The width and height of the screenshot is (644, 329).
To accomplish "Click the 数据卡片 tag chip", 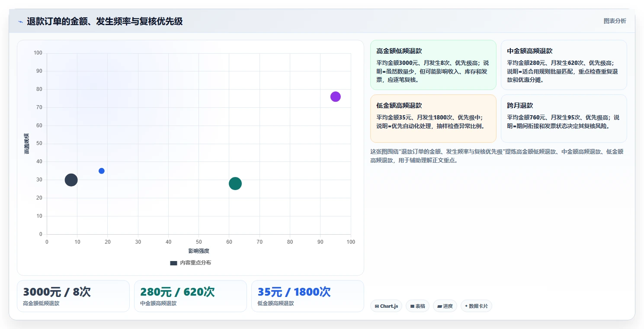I will pos(476,306).
